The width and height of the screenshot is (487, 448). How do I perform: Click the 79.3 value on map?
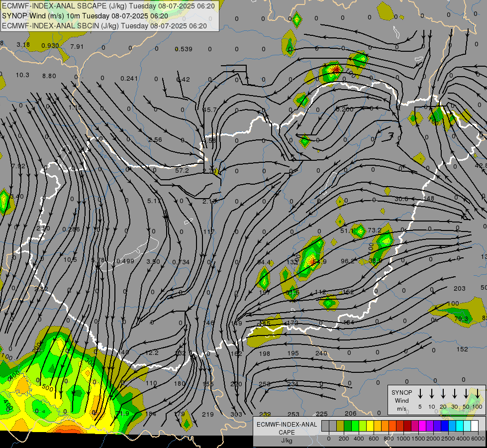pyautogui.click(x=461, y=319)
